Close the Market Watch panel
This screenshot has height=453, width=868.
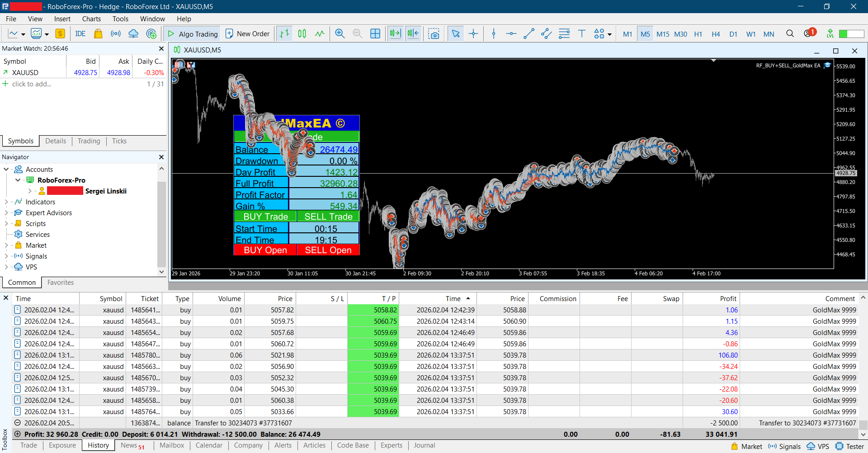161,48
